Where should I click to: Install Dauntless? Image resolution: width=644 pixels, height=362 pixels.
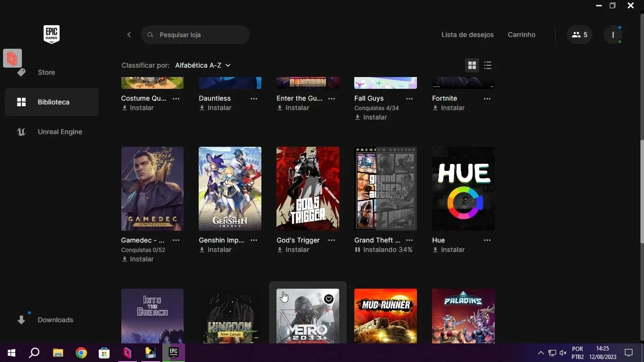[215, 108]
